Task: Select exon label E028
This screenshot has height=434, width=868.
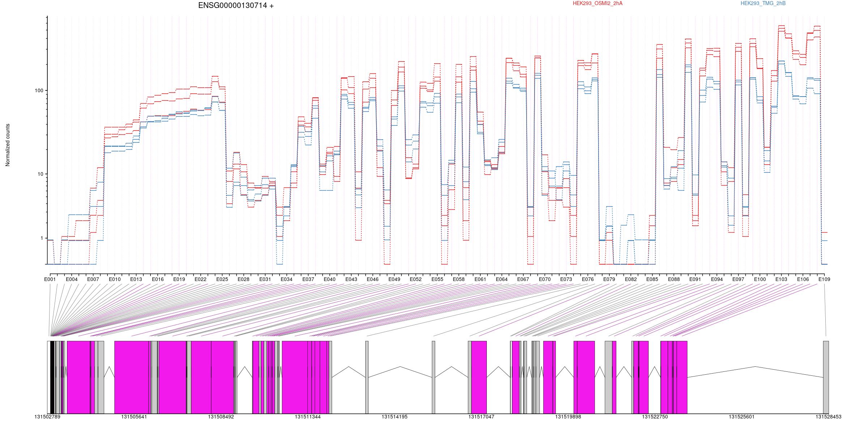Action: pos(243,279)
